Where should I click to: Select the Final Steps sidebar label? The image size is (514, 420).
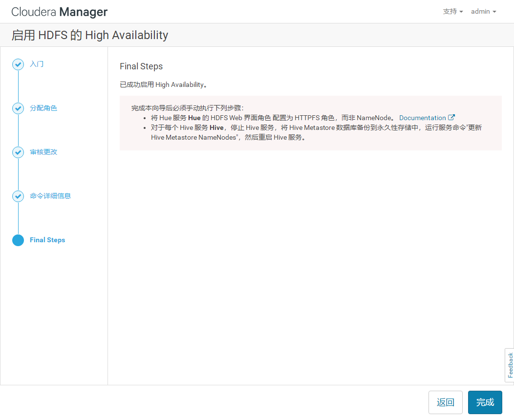47,240
